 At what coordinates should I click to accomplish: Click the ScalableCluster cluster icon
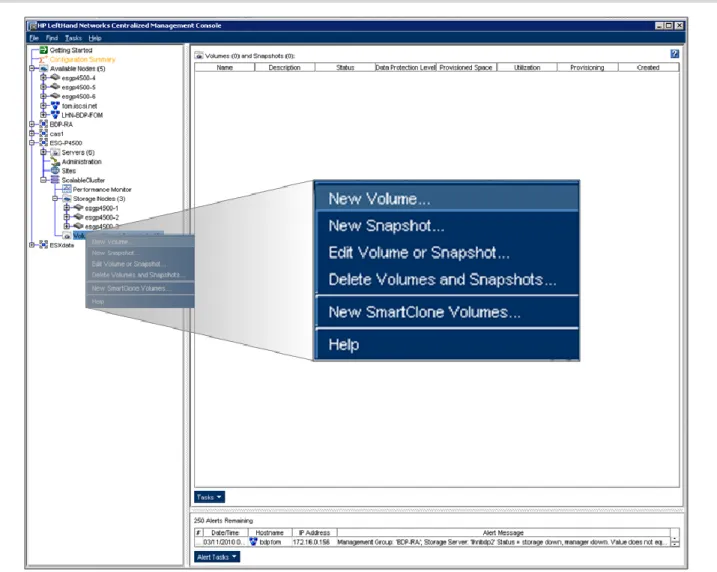coord(55,180)
